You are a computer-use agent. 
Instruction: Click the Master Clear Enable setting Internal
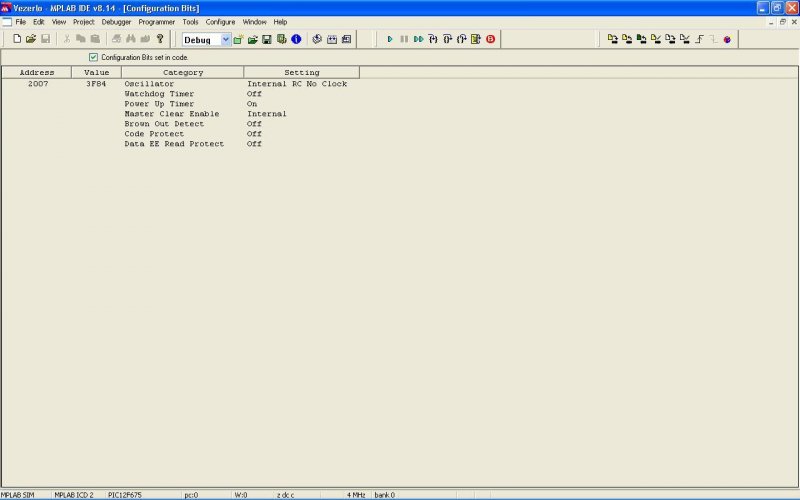[x=266, y=114]
